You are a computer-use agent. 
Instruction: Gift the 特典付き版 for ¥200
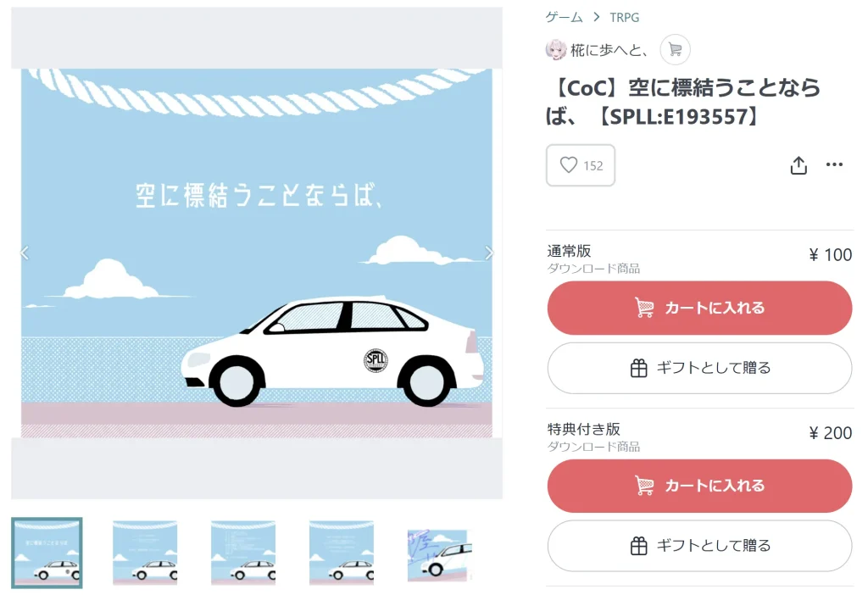click(x=699, y=546)
